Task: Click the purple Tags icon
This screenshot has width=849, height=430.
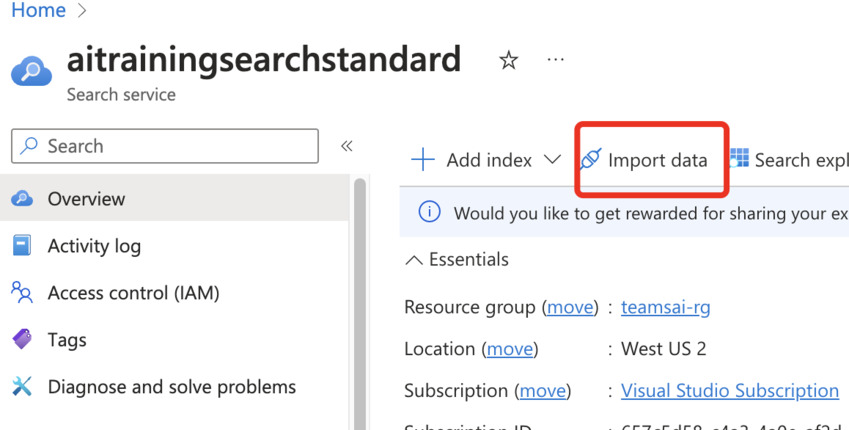Action: click(22, 340)
